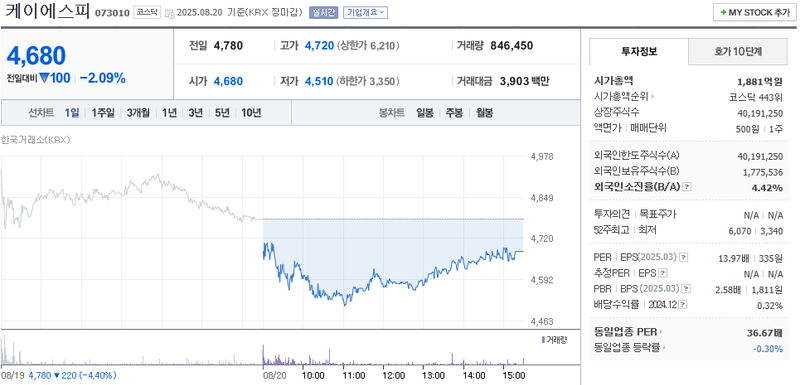Viewport: 800px width, 385px height.
Task: Click the arrow beside 시가총액순위
Action: (x=653, y=96)
